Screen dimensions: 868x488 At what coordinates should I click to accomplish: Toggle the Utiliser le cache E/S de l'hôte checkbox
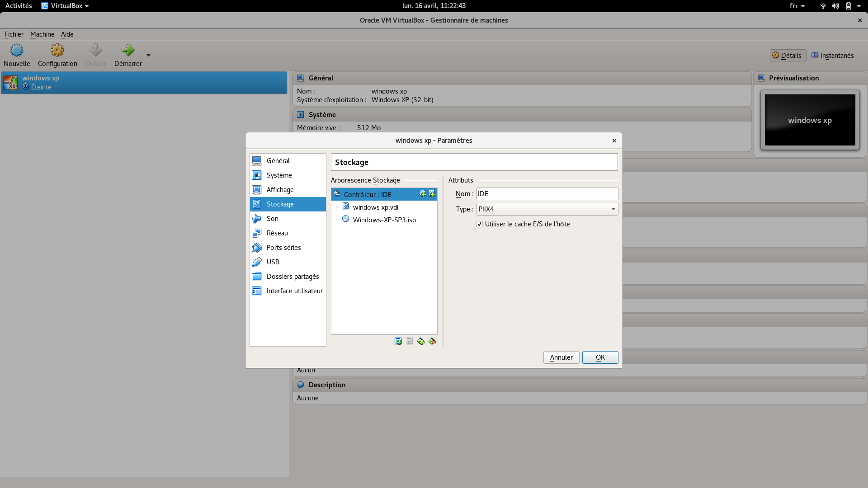point(480,224)
